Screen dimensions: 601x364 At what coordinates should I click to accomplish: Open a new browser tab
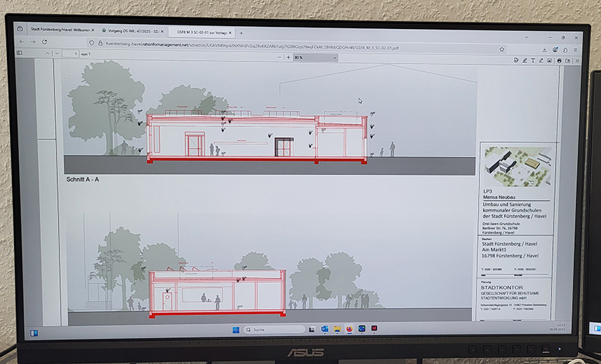click(241, 33)
